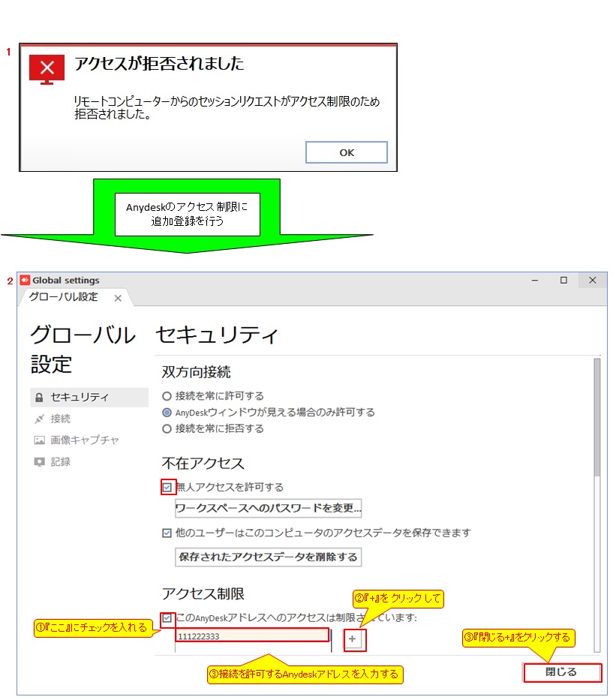Toggle 無人アクセスを許可する checkbox

167,487
